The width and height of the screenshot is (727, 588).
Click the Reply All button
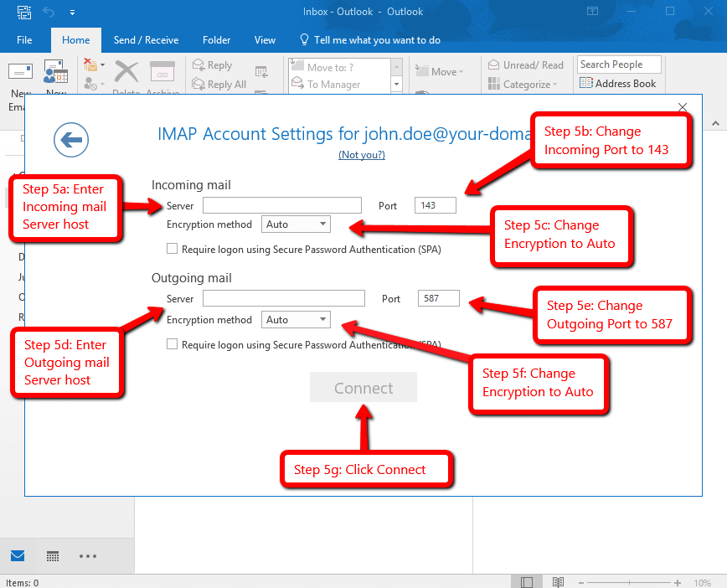point(219,85)
